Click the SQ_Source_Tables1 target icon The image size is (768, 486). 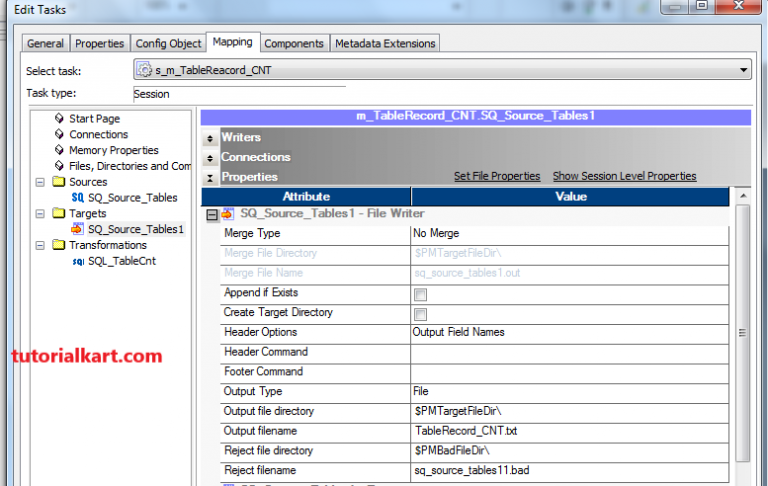pyautogui.click(x=78, y=229)
